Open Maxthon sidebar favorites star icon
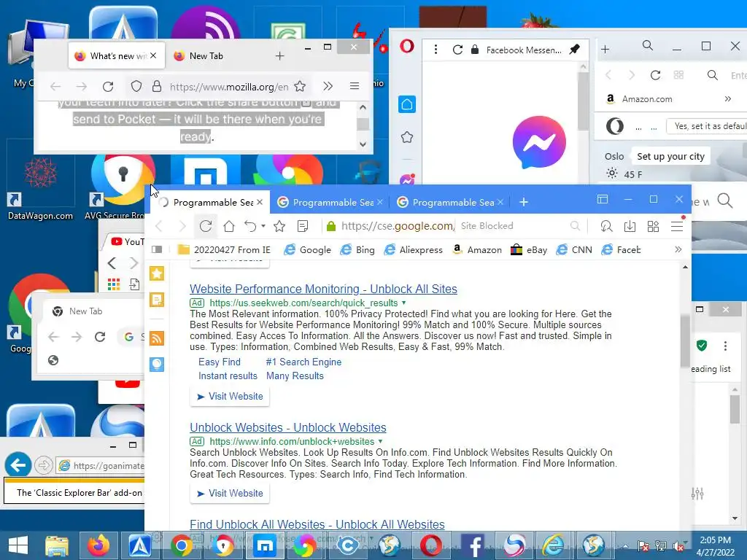Viewport: 747px width, 560px height. coord(157,273)
